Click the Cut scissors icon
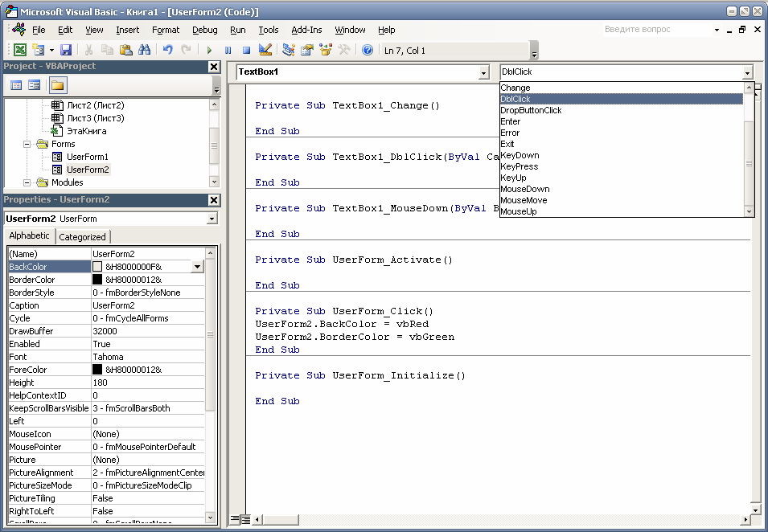Viewport: 768px width, 532px height. [88, 50]
